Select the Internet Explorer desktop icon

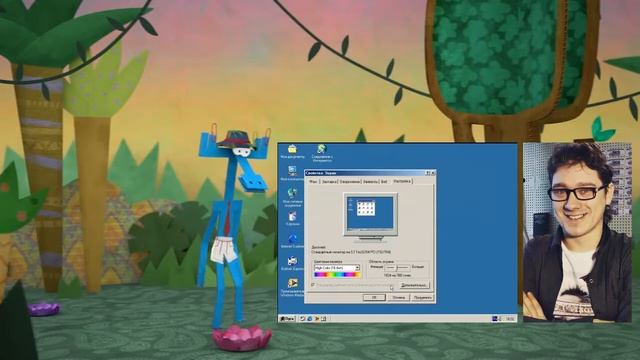292,241
